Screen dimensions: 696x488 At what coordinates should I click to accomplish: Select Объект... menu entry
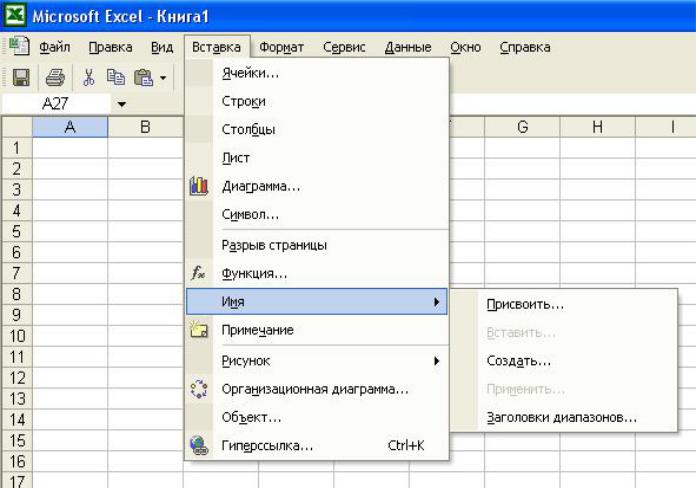(316, 417)
